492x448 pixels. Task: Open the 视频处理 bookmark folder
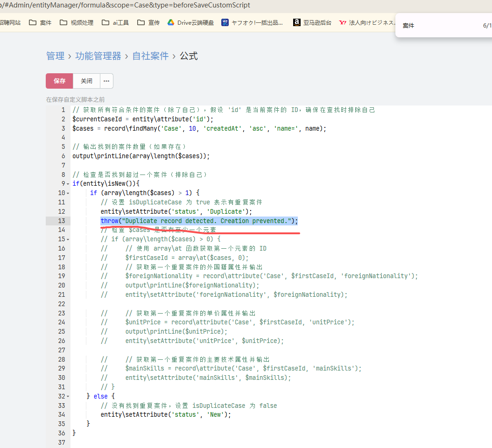pos(77,22)
